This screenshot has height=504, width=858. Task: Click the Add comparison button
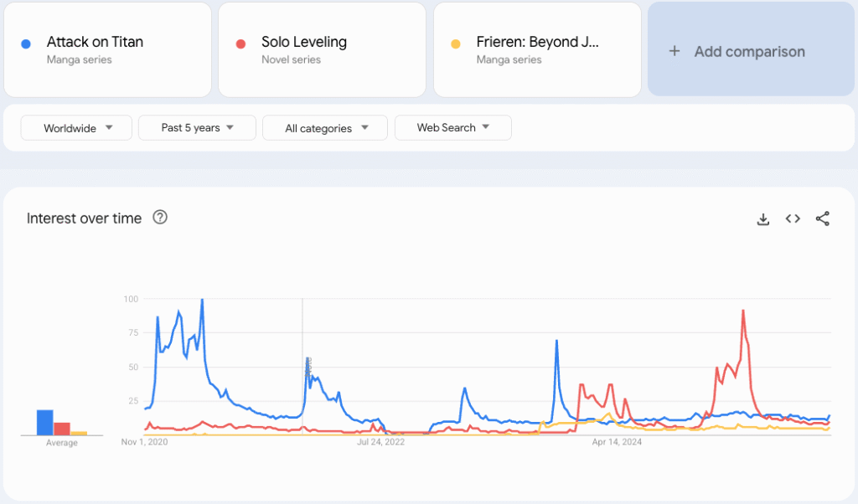(x=749, y=51)
